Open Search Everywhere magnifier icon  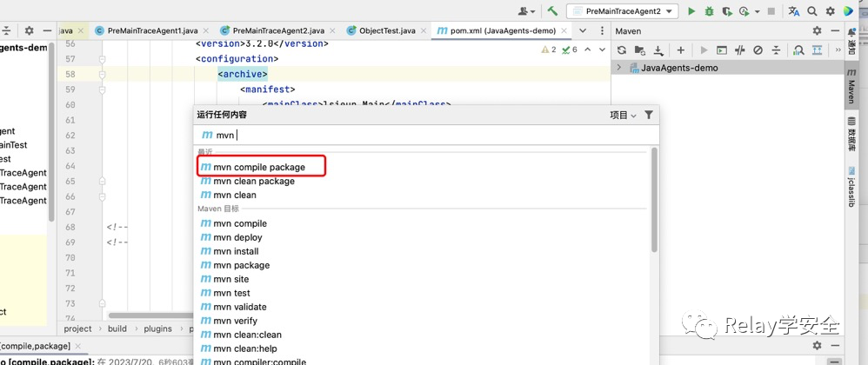812,11
